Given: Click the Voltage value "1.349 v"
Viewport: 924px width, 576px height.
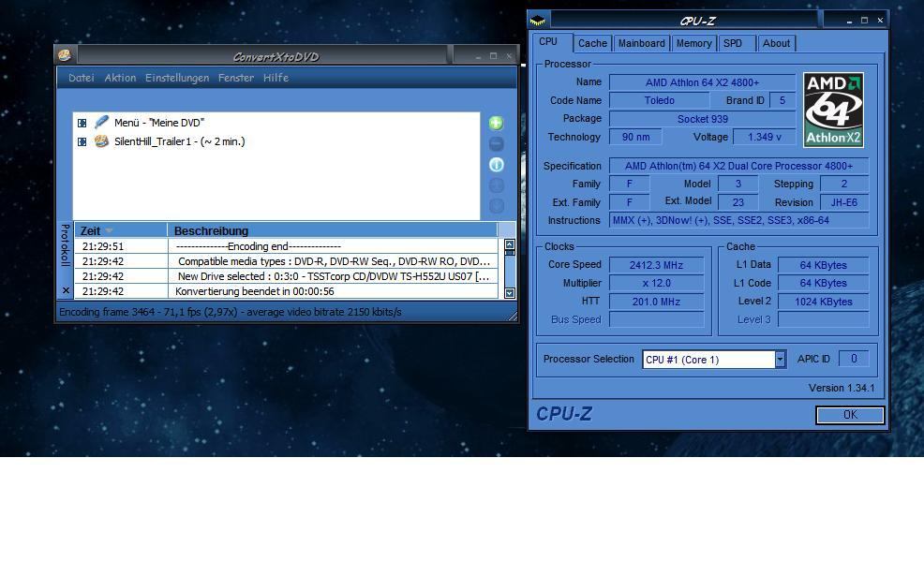Looking at the screenshot, I should [764, 138].
